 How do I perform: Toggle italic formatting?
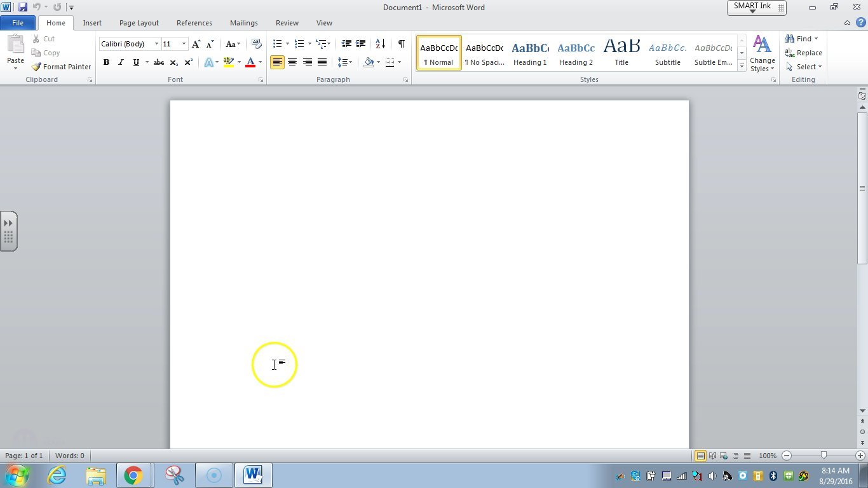(x=121, y=62)
